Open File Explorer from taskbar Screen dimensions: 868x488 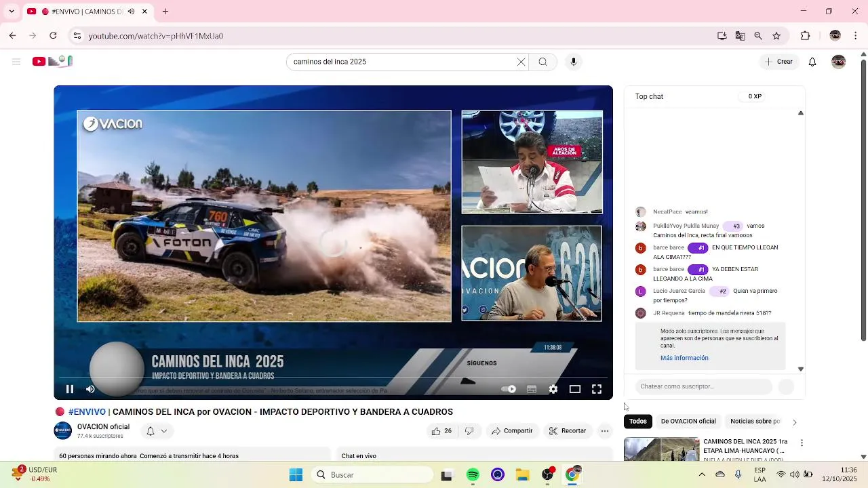pyautogui.click(x=522, y=475)
